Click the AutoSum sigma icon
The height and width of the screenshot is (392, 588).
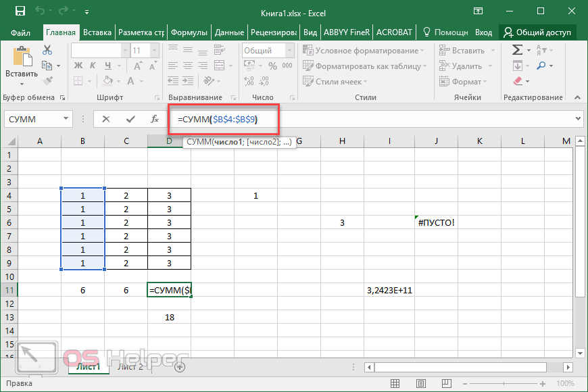pyautogui.click(x=517, y=50)
